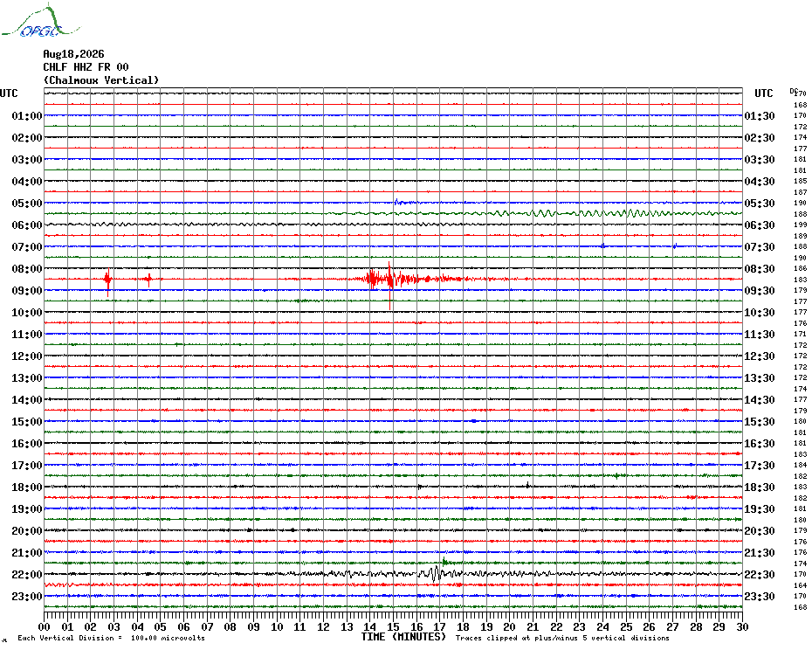Click the 19:30 label on right side

[760, 509]
